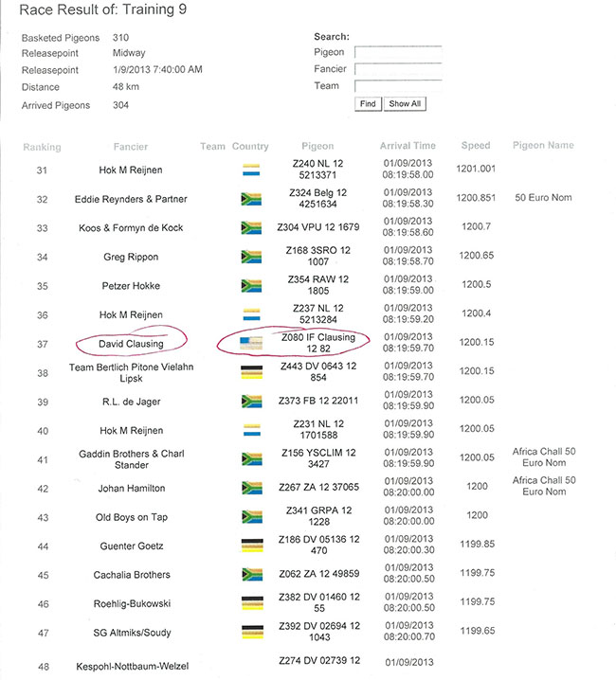
Task: Focus the Pigeon search field
Action: click(398, 52)
